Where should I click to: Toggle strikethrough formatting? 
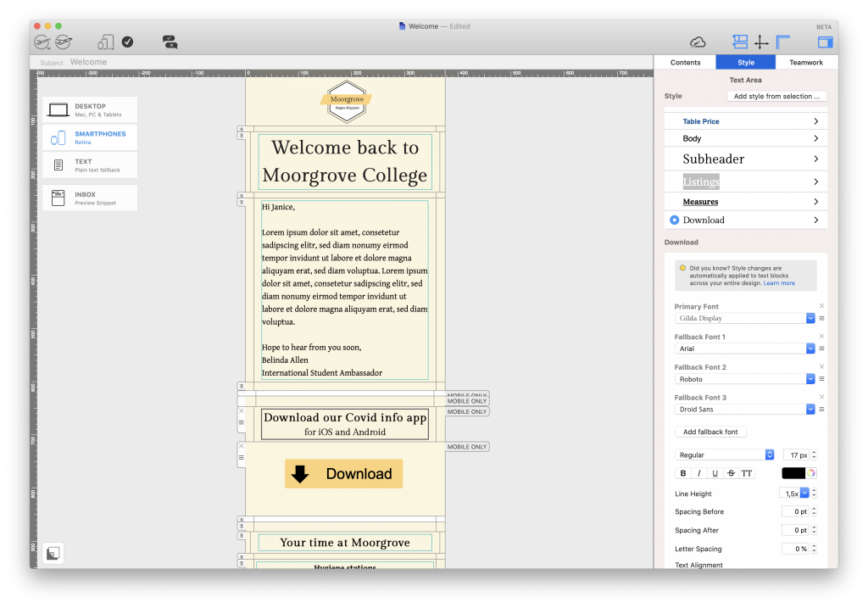click(732, 473)
